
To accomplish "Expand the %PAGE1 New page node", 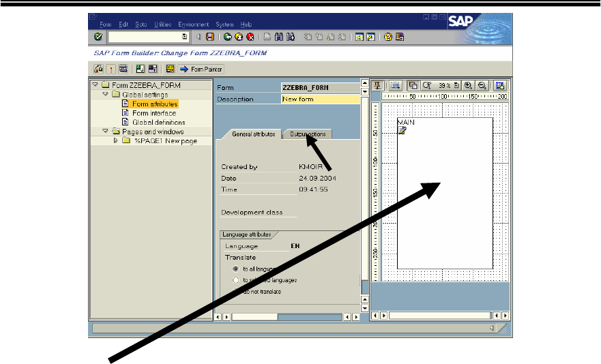I will [x=115, y=140].
